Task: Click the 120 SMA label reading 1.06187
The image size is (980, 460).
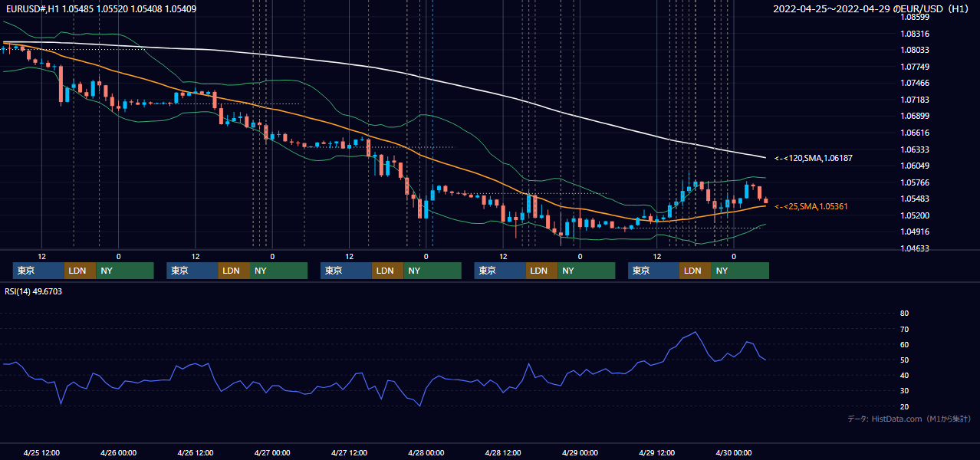Action: [x=813, y=158]
